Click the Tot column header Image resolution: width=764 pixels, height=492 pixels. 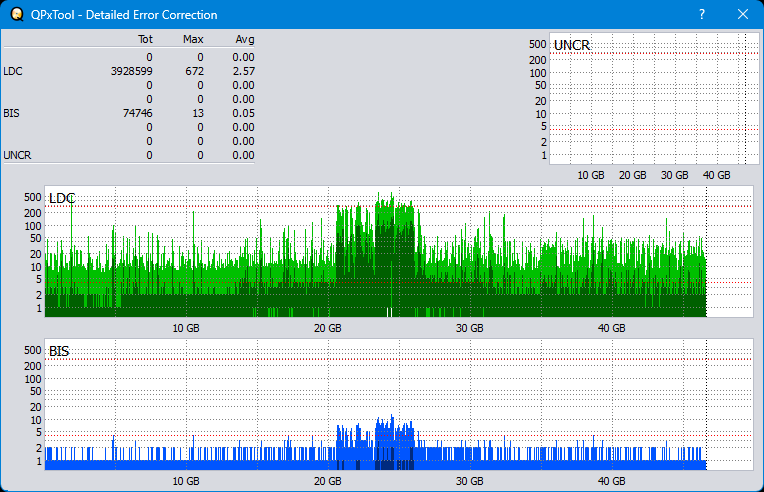(x=145, y=39)
